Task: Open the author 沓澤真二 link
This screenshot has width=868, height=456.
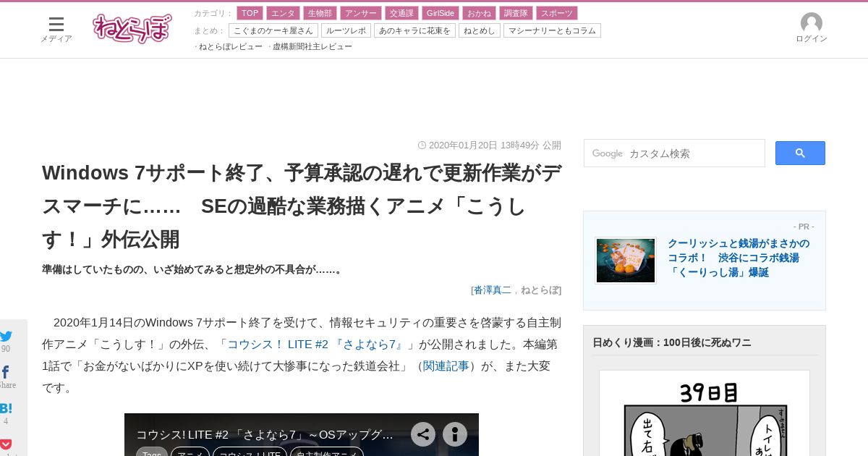Action: (x=493, y=290)
